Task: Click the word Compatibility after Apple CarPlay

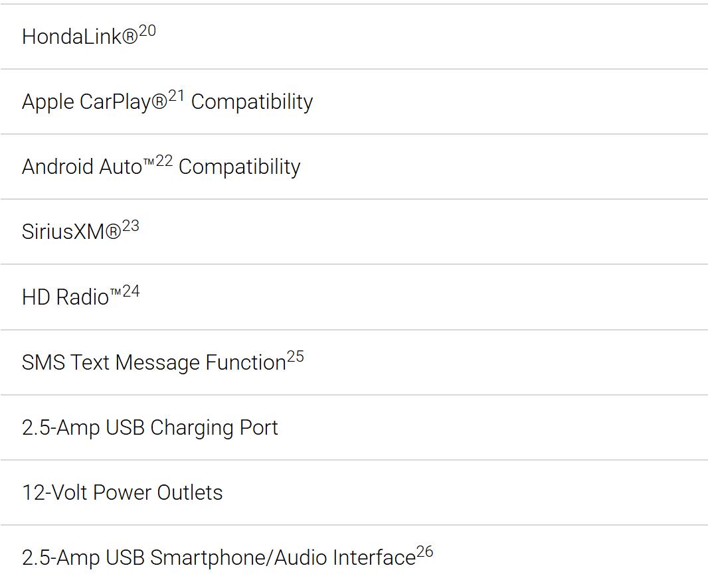Action: [x=252, y=102]
